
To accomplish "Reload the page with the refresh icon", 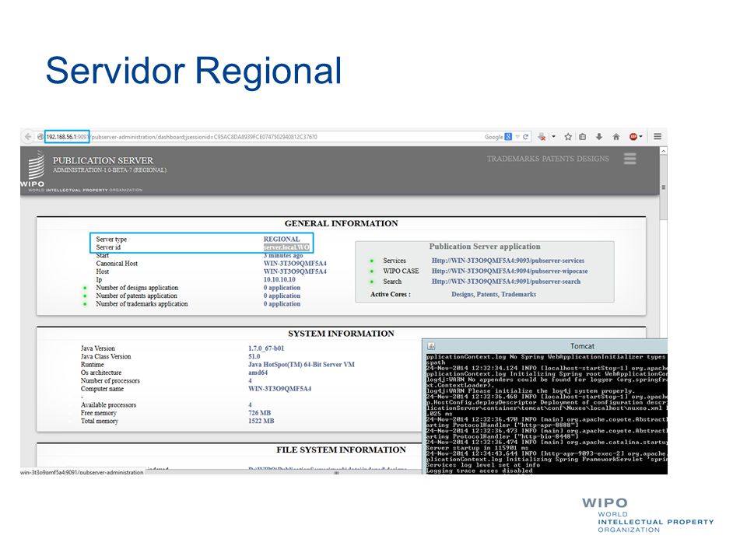I will (525, 137).
